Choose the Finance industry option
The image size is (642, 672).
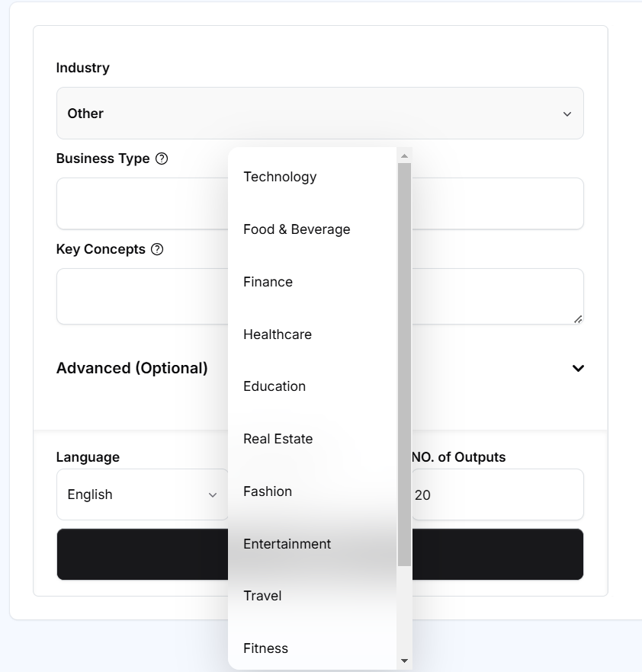coord(268,282)
